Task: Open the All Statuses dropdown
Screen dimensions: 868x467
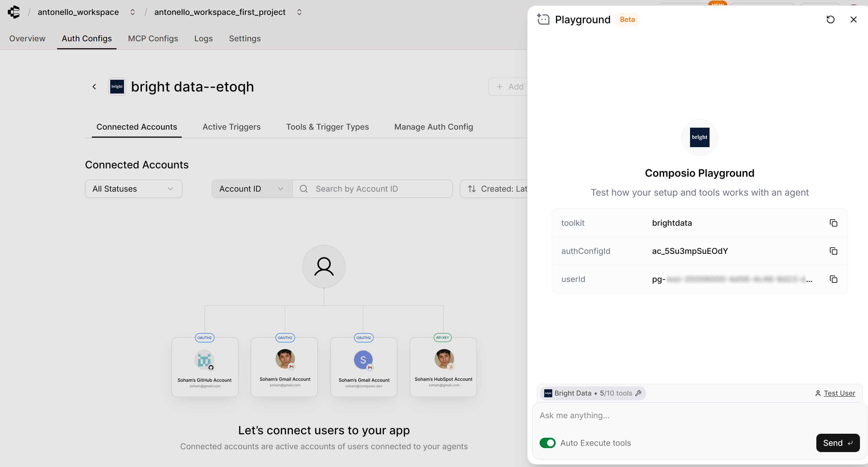Action: coord(133,188)
